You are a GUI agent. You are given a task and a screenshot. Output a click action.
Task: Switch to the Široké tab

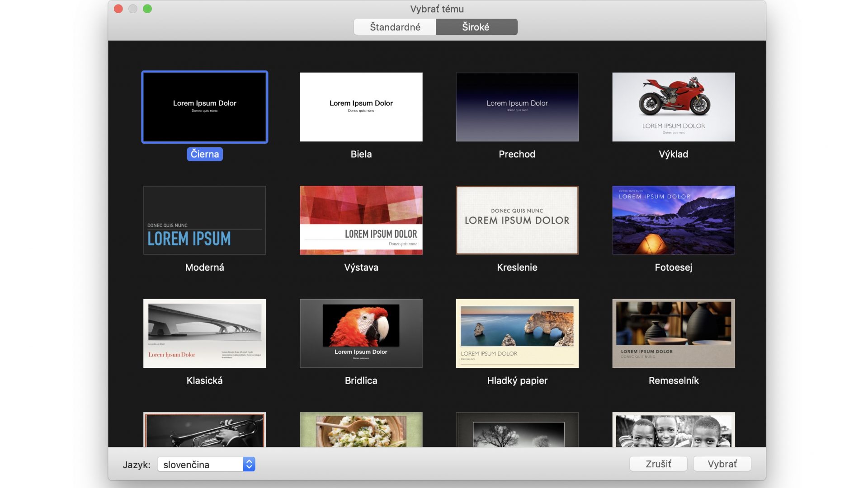tap(476, 27)
